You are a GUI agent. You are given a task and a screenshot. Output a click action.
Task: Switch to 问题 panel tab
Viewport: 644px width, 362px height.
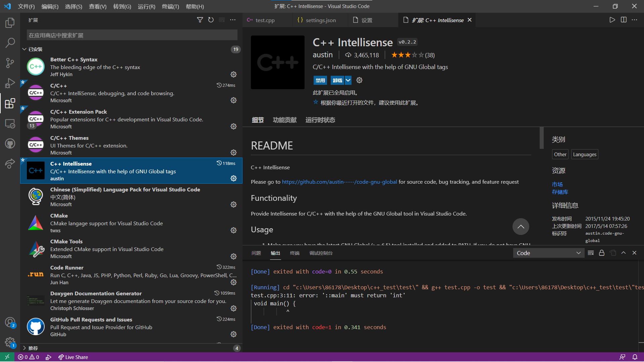(256, 253)
